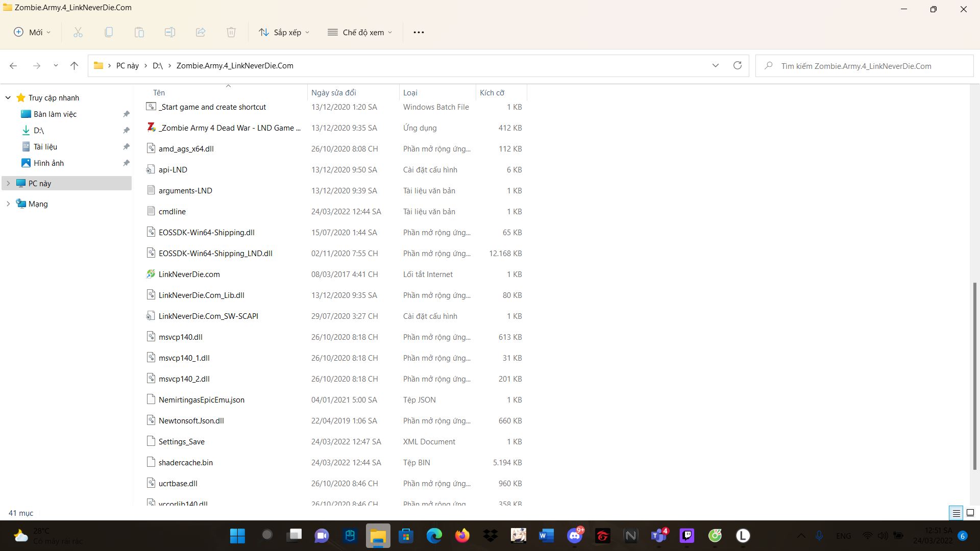The height and width of the screenshot is (551, 980).
Task: Collapse the Truy cập nhanh section
Action: point(8,97)
